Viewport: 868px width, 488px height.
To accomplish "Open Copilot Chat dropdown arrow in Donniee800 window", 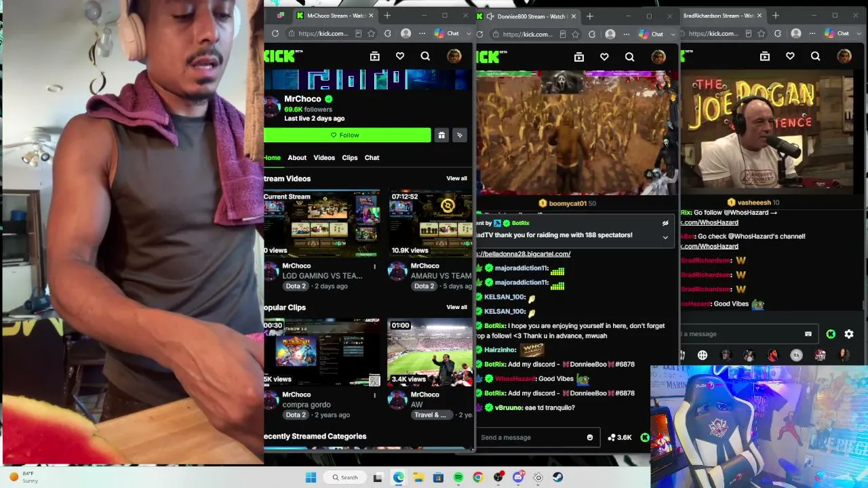I will click(673, 33).
